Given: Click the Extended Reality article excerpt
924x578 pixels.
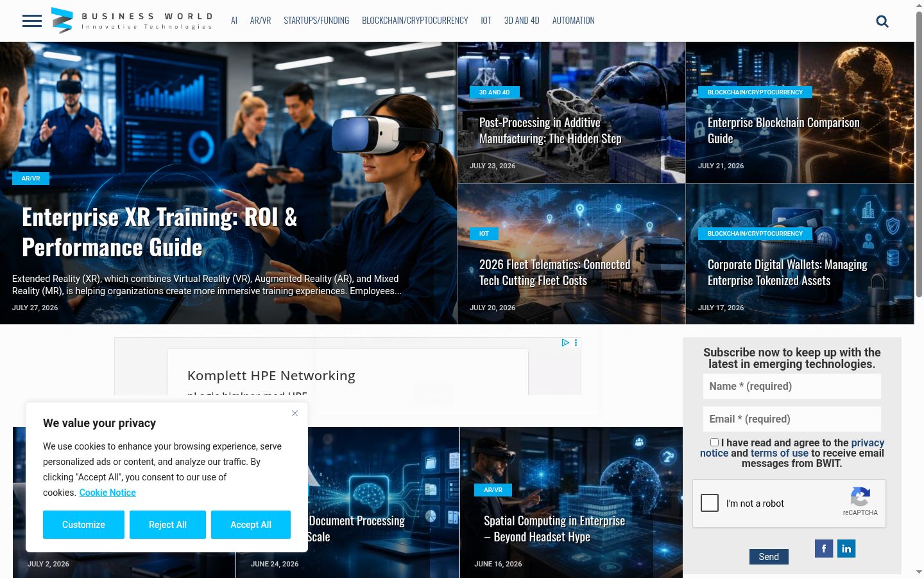Looking at the screenshot, I should pos(207,285).
